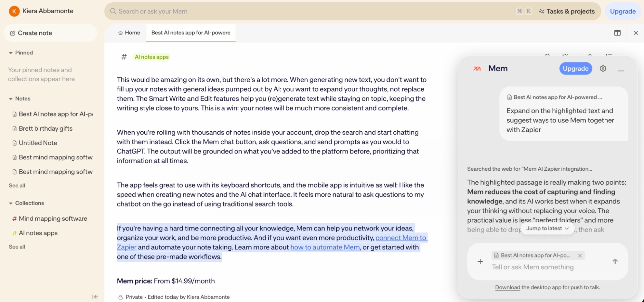Click the Mem logo in chat panel
Screen dimensions: 644x302
pos(477,68)
